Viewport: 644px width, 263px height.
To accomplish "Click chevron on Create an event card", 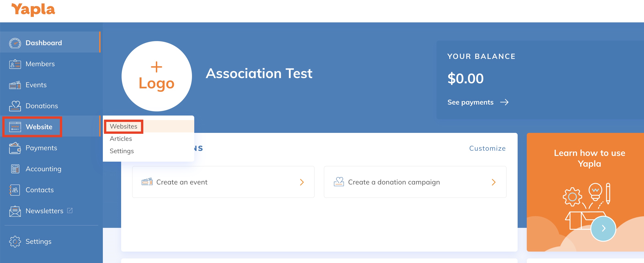I will click(x=302, y=182).
